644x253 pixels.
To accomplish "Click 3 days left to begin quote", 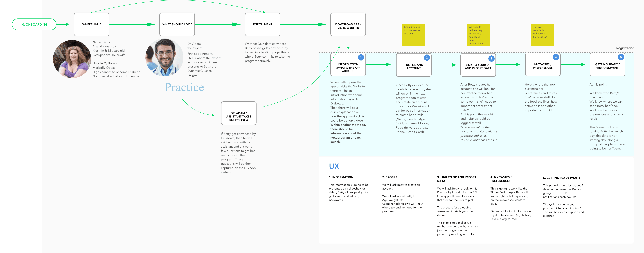I will (x=562, y=206).
